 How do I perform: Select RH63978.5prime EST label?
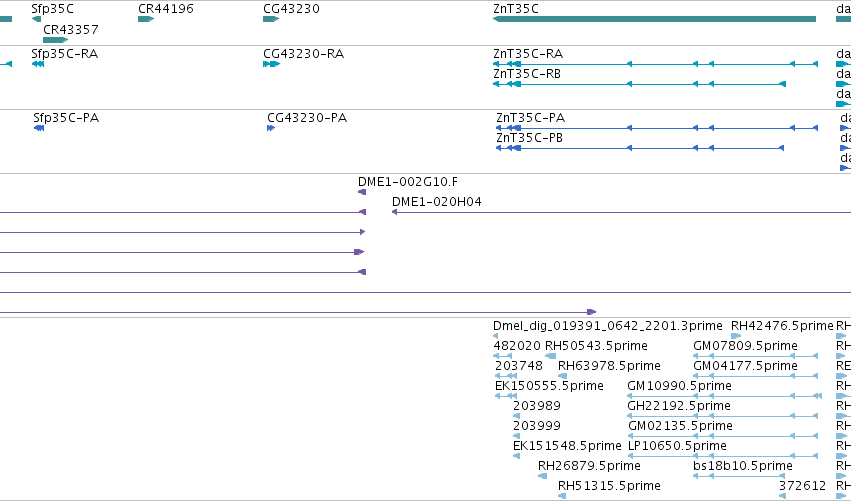609,366
